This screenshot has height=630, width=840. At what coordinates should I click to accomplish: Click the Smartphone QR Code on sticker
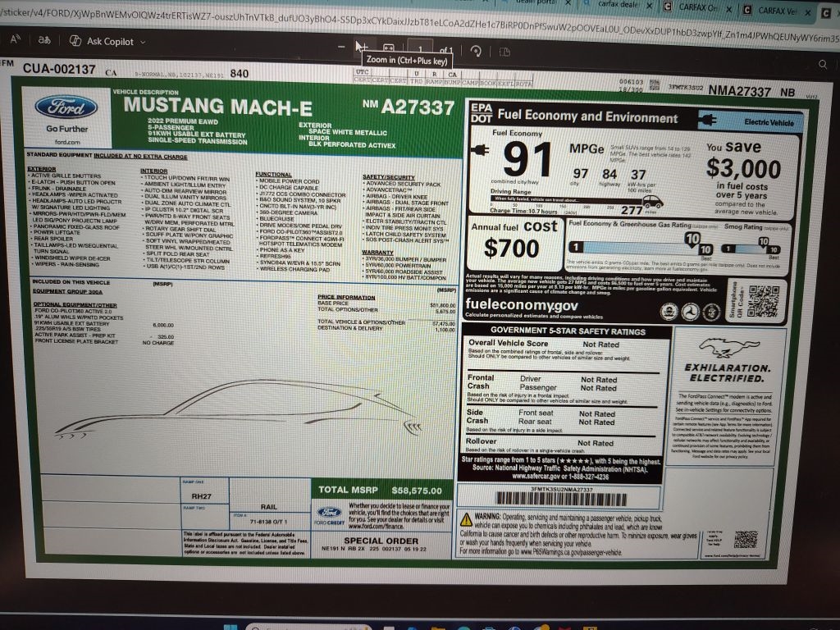click(763, 302)
